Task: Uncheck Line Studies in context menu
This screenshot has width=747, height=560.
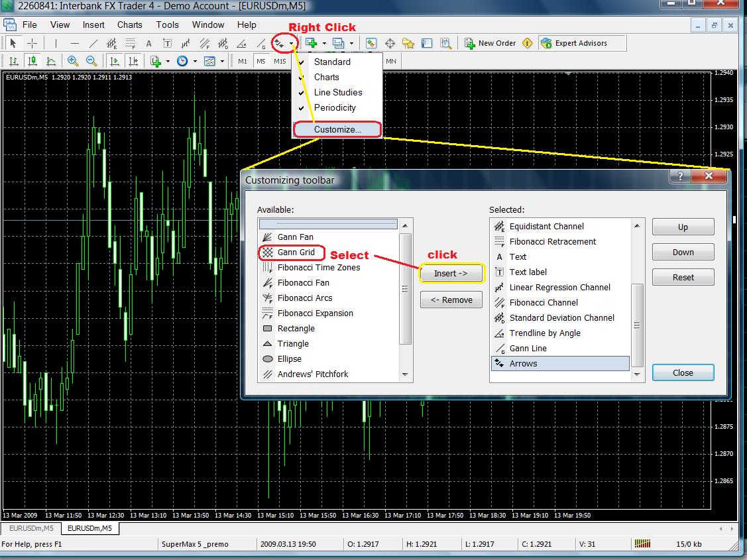Action: click(x=337, y=92)
